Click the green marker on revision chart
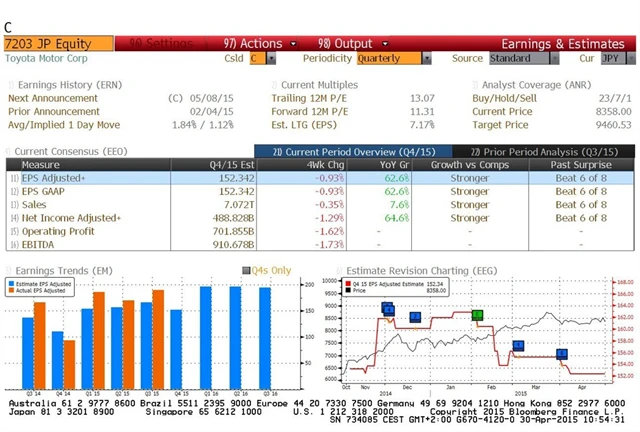 [478, 315]
